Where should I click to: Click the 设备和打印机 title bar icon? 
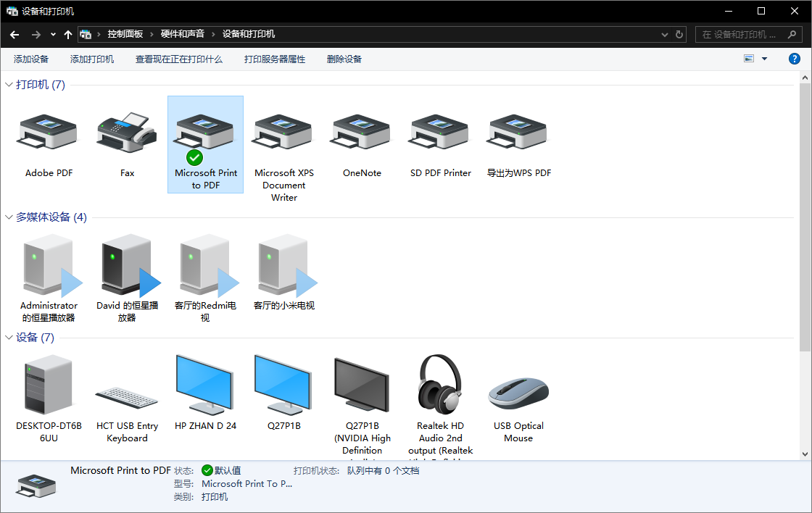point(12,11)
